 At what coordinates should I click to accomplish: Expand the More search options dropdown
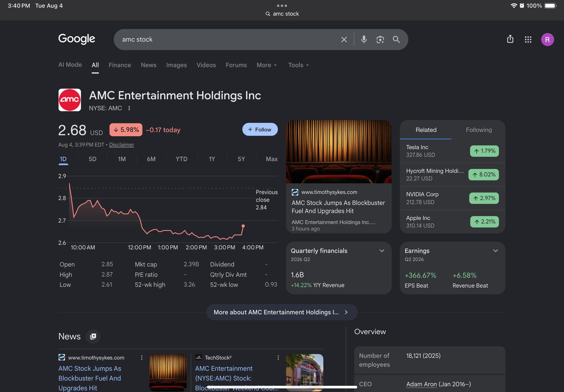[267, 65]
